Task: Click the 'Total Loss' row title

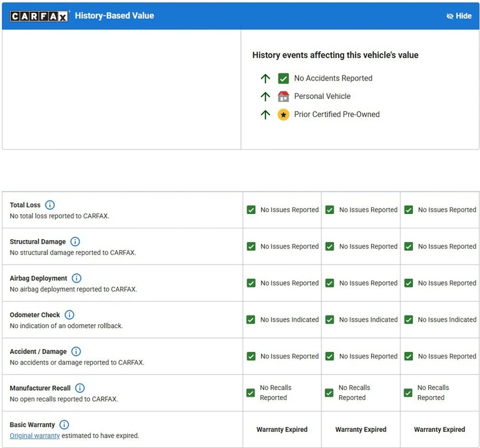Action: [x=25, y=205]
